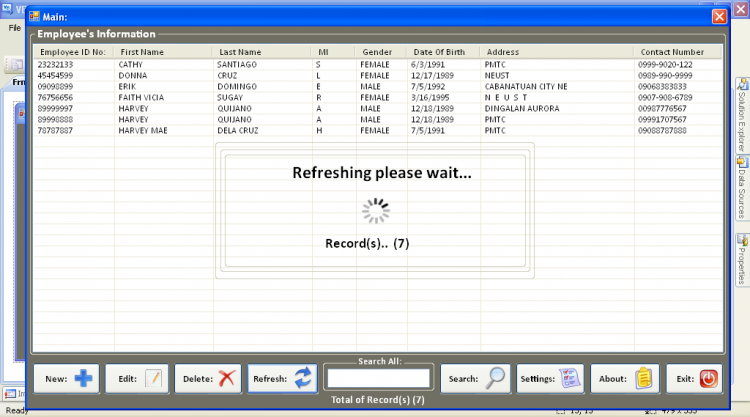This screenshot has width=750, height=417.
Task: Click the magnifying glass Search icon
Action: click(x=495, y=378)
